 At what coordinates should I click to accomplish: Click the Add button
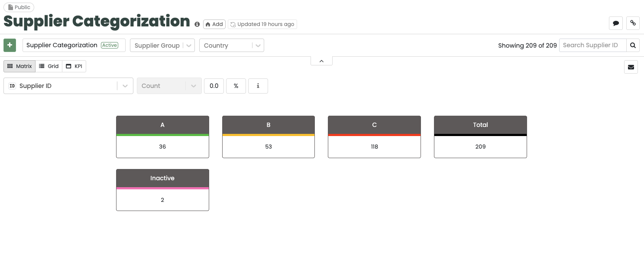click(214, 24)
